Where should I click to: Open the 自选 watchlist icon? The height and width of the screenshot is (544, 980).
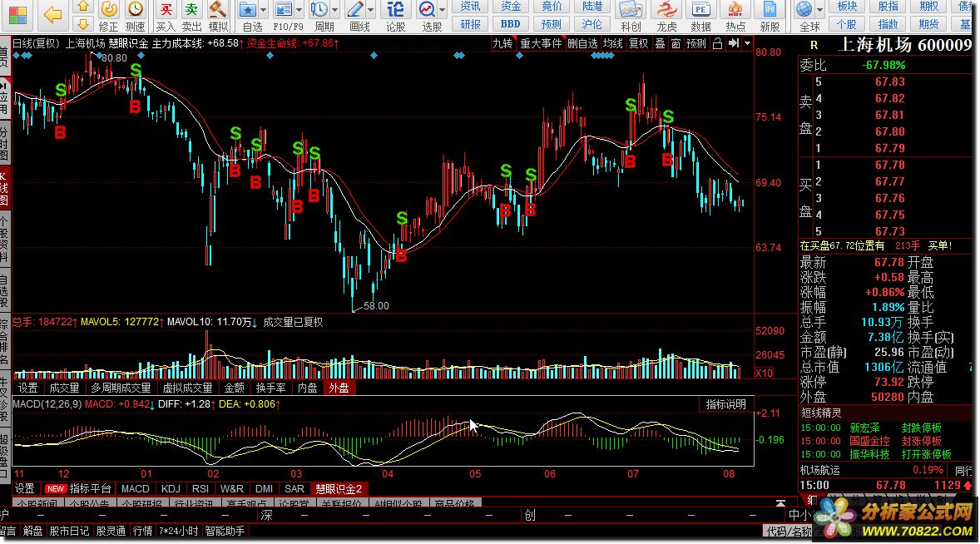tap(250, 17)
